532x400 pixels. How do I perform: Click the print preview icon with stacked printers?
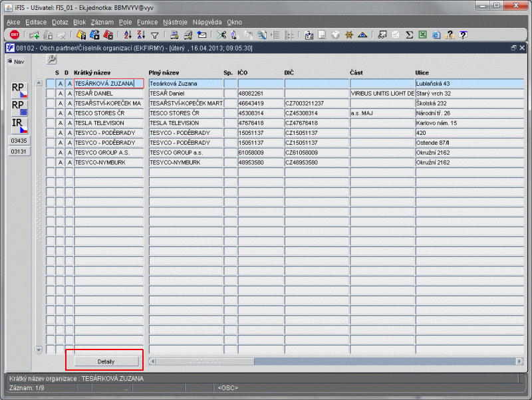188,35
